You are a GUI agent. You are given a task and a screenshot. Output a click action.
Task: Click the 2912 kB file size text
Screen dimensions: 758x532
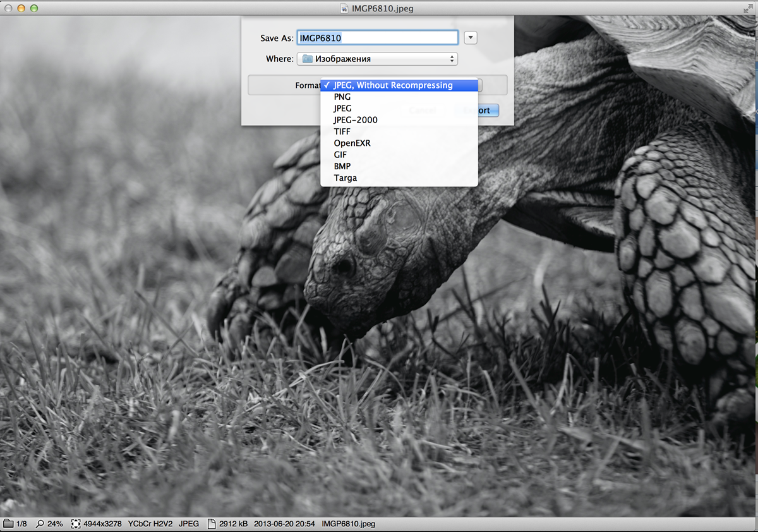234,524
